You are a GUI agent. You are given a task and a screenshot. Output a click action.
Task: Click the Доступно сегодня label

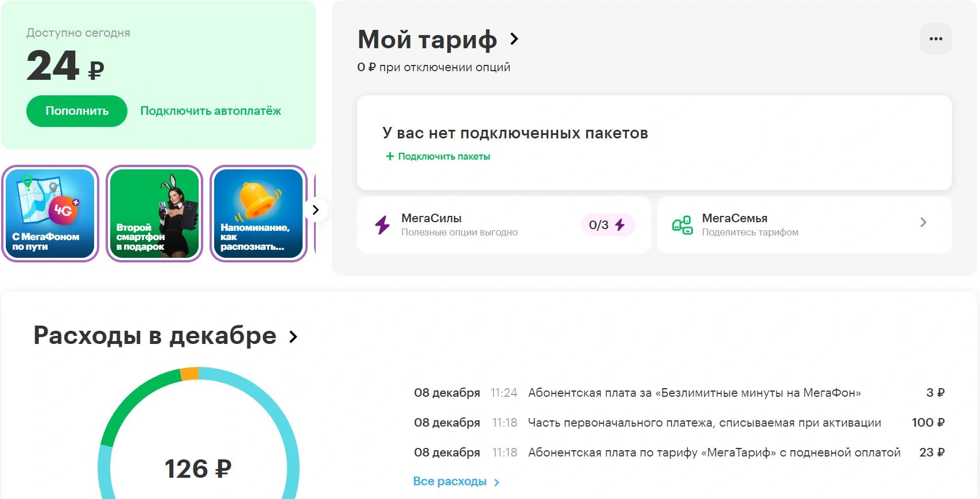[x=78, y=33]
